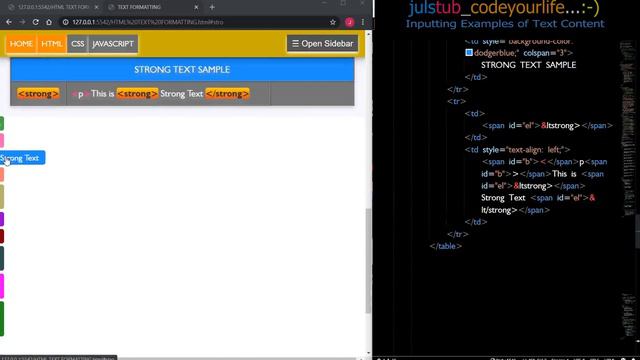Click the magenta sidebar color tab
The height and width of the screenshot is (360, 640).
coord(2,286)
